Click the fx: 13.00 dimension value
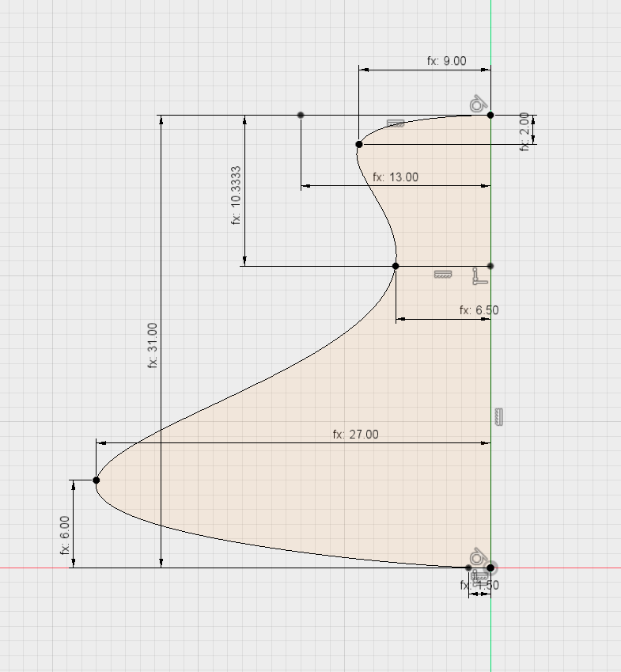Viewport: 621px width, 672px height. pos(396,177)
